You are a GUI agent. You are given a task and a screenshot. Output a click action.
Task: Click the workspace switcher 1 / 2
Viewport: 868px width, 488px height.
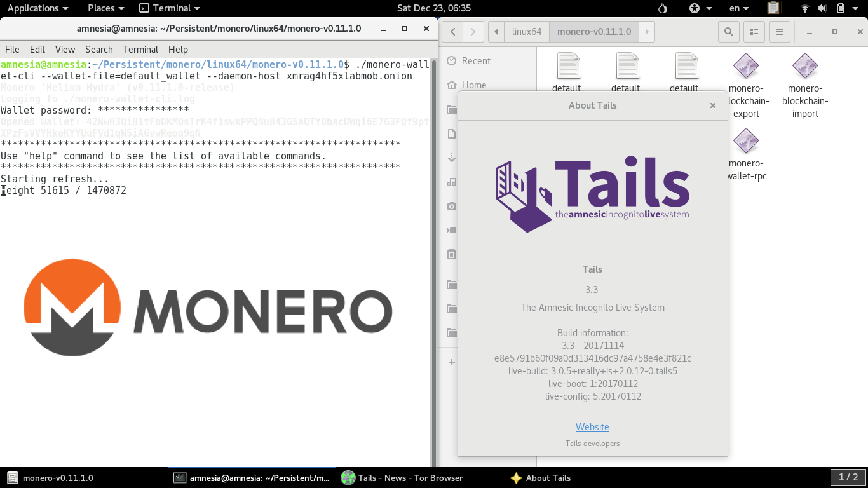click(848, 477)
